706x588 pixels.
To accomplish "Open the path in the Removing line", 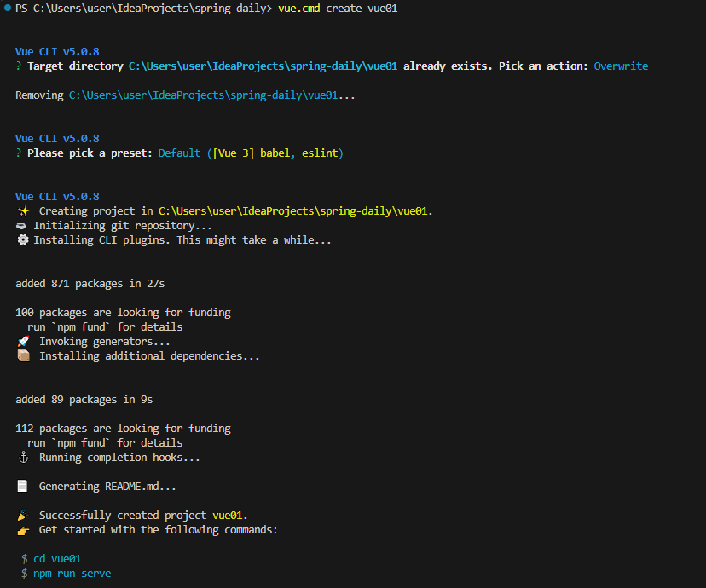I will pyautogui.click(x=203, y=95).
